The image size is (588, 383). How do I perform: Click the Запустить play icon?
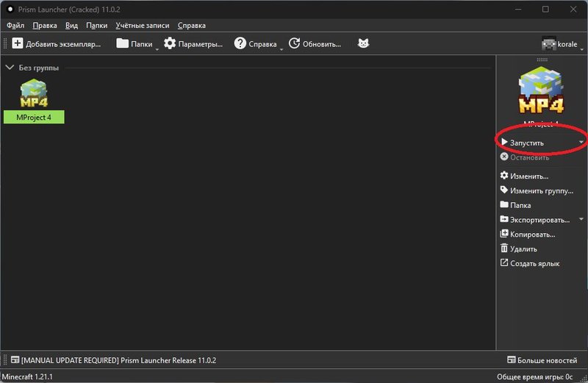[504, 142]
